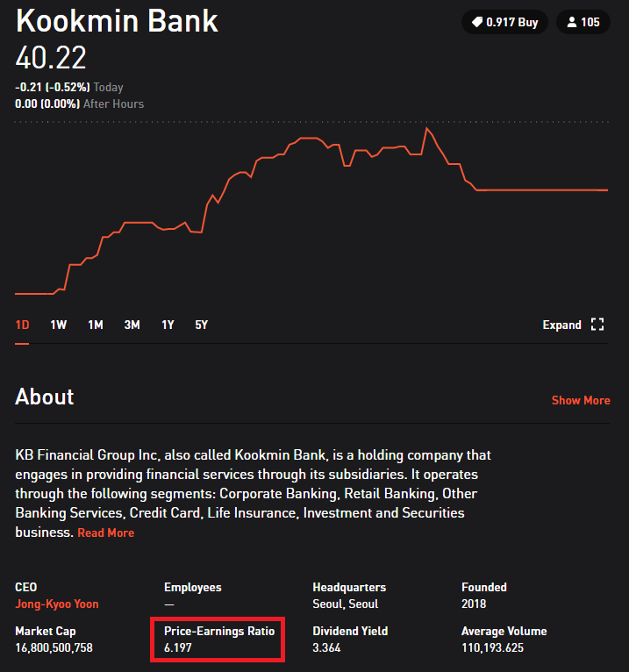Click the Market Cap label
This screenshot has width=629, height=672.
[46, 631]
